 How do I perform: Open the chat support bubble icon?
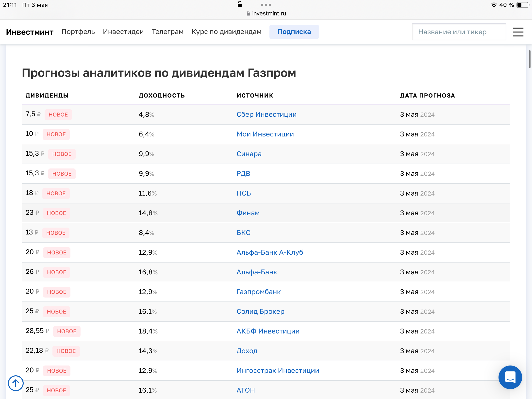click(x=510, y=377)
